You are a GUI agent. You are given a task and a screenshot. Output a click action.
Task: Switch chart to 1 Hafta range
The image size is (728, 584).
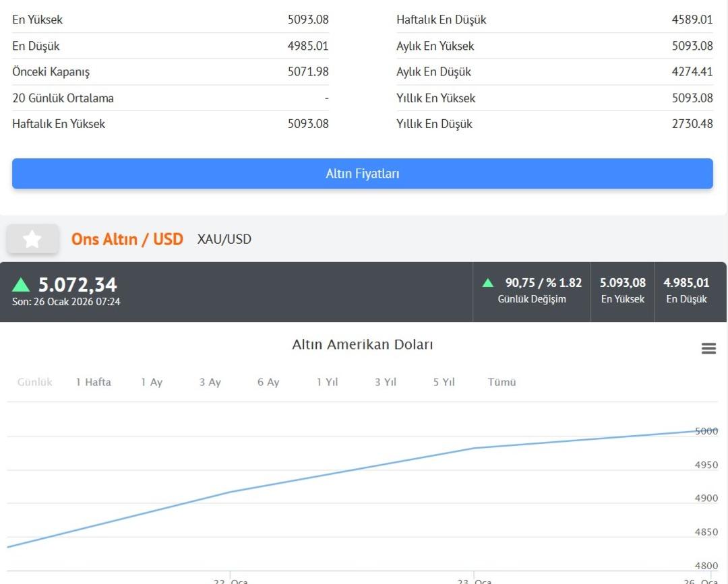(93, 382)
